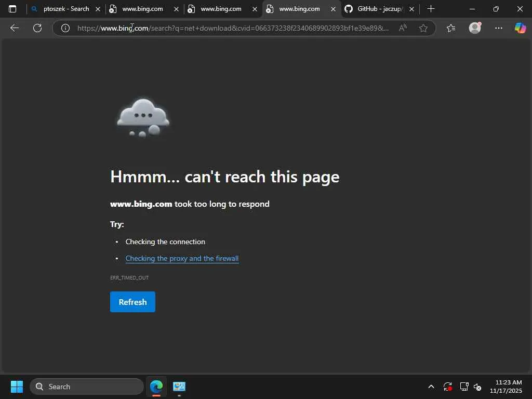This screenshot has height=399, width=532.
Task: Open the network status tray icon
Action: coord(464,387)
